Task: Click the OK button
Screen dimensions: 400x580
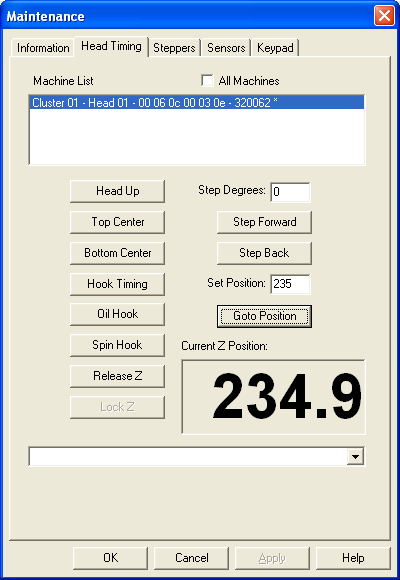Action: tap(110, 558)
